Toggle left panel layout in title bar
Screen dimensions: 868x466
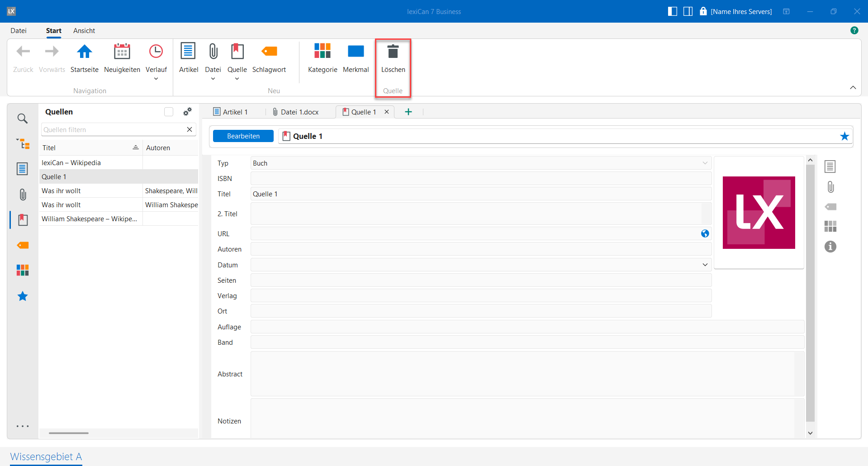click(x=672, y=11)
